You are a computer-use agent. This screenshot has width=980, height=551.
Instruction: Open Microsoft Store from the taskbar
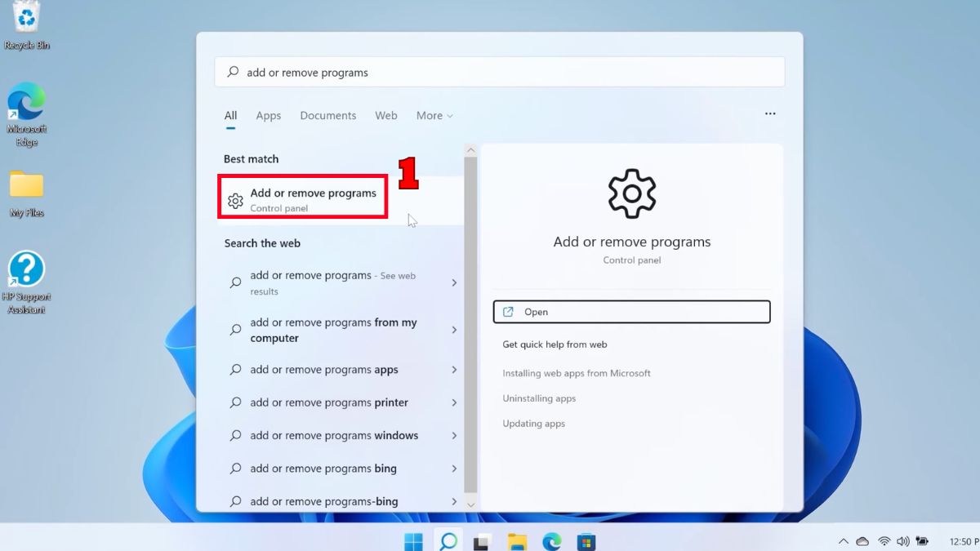click(586, 541)
